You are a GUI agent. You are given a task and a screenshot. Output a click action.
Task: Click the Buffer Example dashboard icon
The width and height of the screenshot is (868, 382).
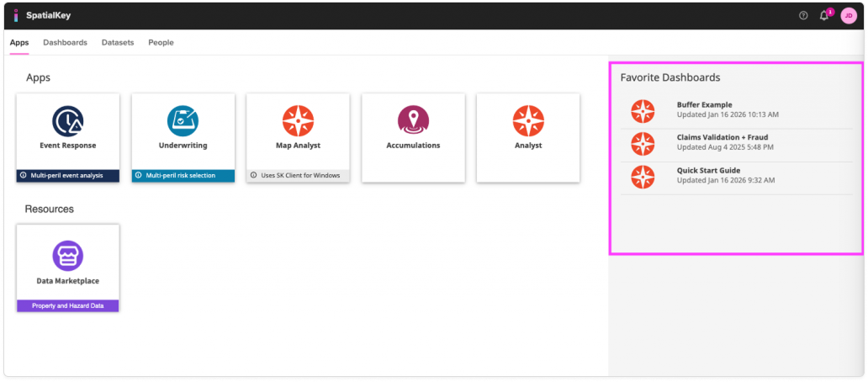pos(643,110)
